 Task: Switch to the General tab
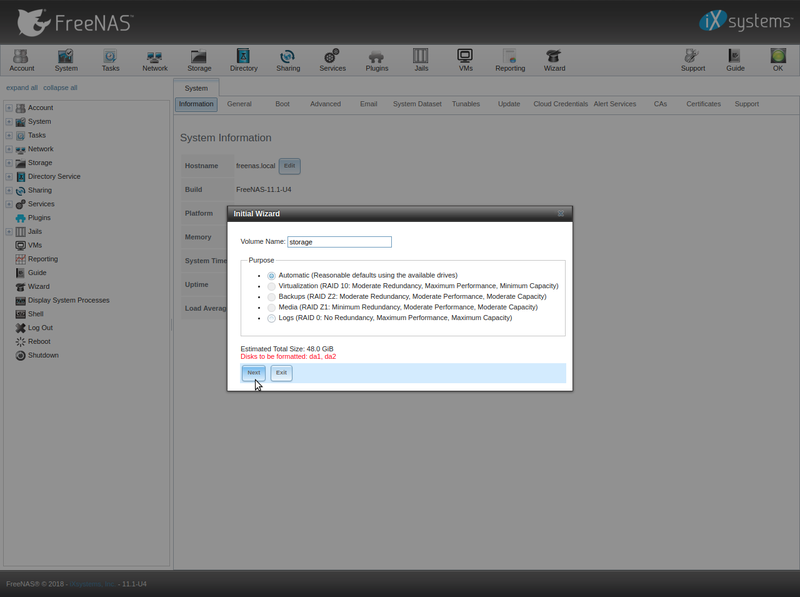coord(239,104)
